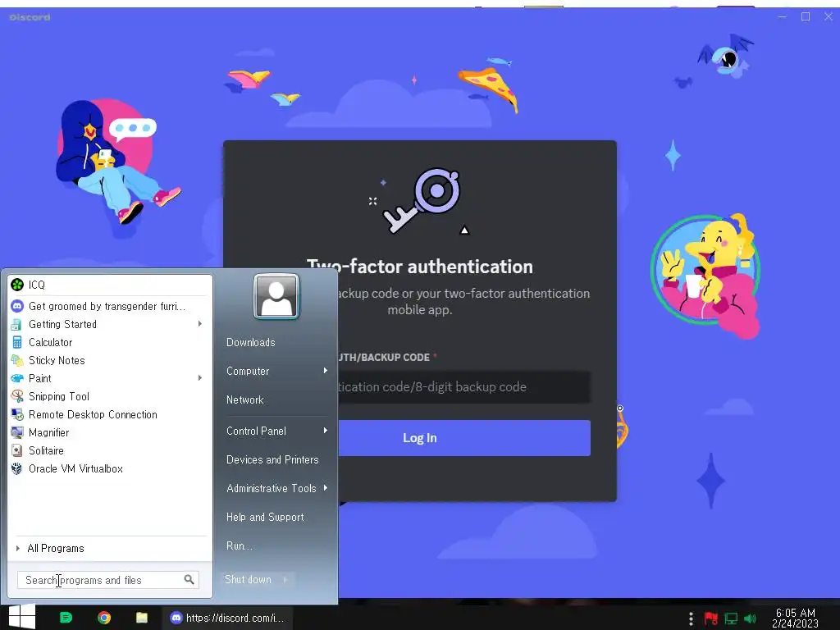Open Network from the Start menu
Screen dimensions: 840x630
click(x=244, y=399)
